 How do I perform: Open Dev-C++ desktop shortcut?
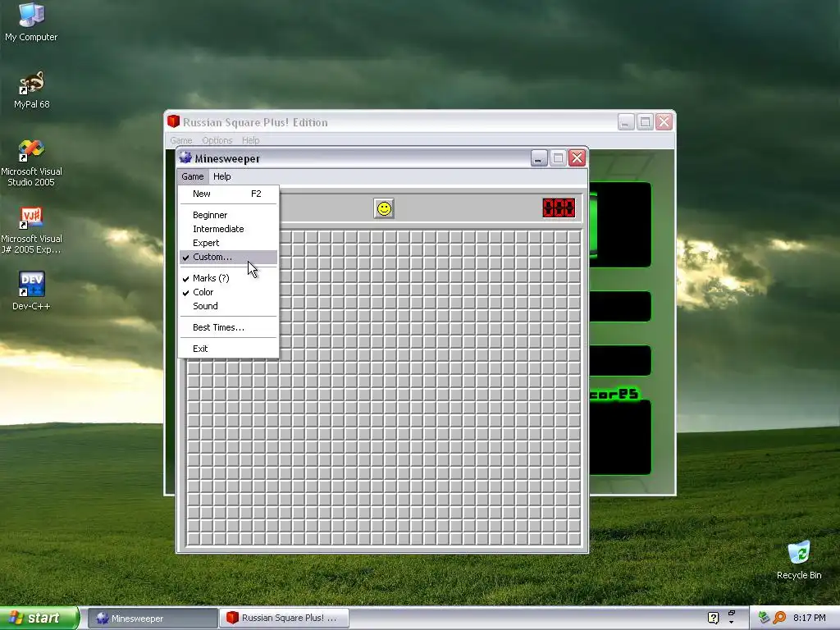(31, 291)
